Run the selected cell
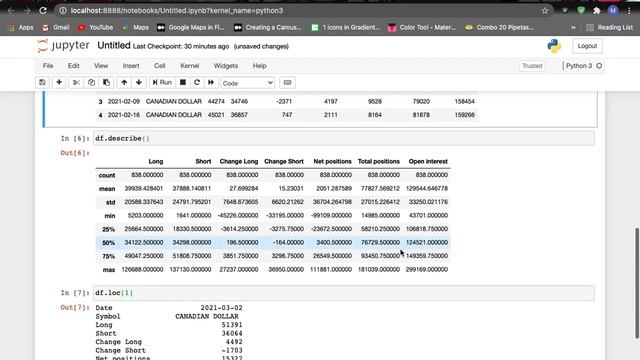This screenshot has width=640, height=360. [x=162, y=82]
